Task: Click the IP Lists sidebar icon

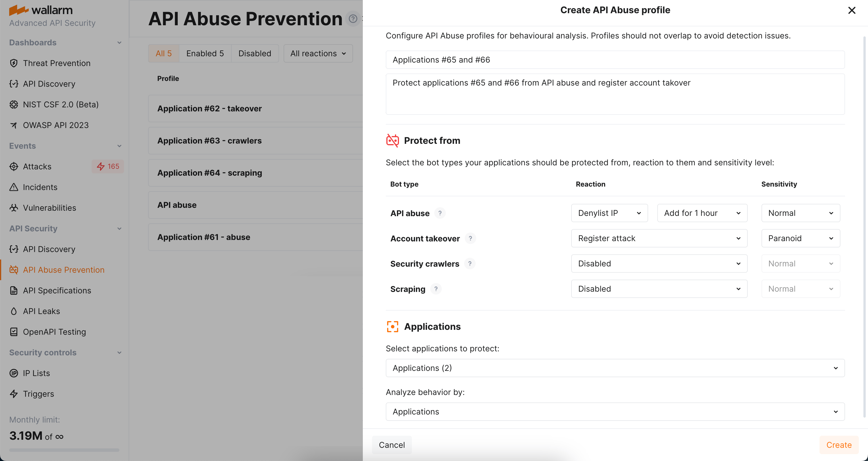Action: coord(13,373)
